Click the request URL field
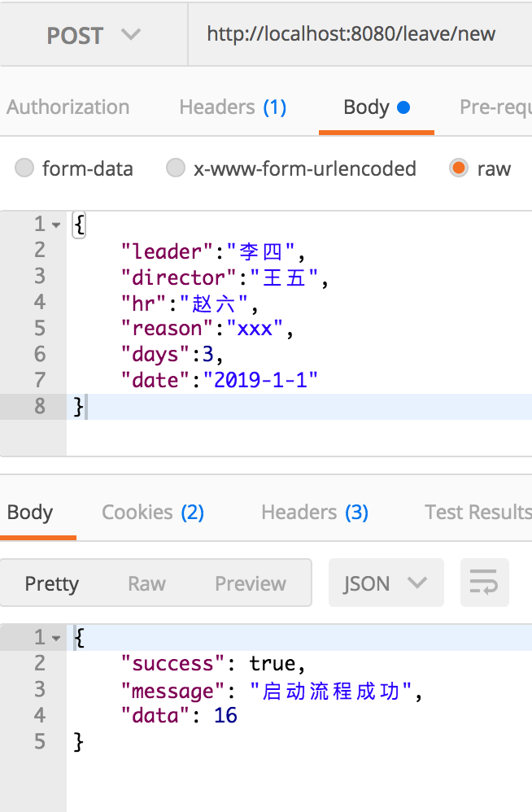This screenshot has height=812, width=532. click(x=358, y=34)
